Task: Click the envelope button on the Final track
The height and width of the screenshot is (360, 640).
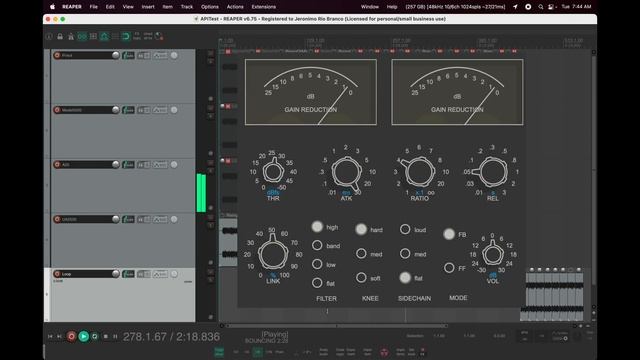Action: tap(160, 55)
